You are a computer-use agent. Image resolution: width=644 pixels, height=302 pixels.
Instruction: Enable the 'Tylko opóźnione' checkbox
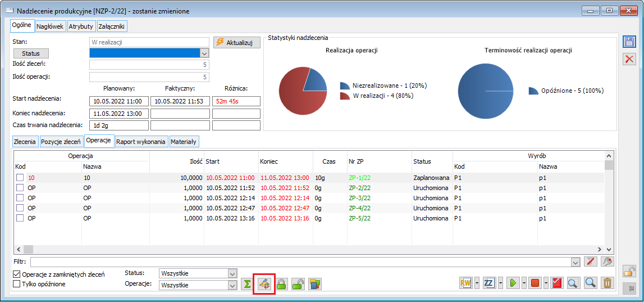click(17, 284)
